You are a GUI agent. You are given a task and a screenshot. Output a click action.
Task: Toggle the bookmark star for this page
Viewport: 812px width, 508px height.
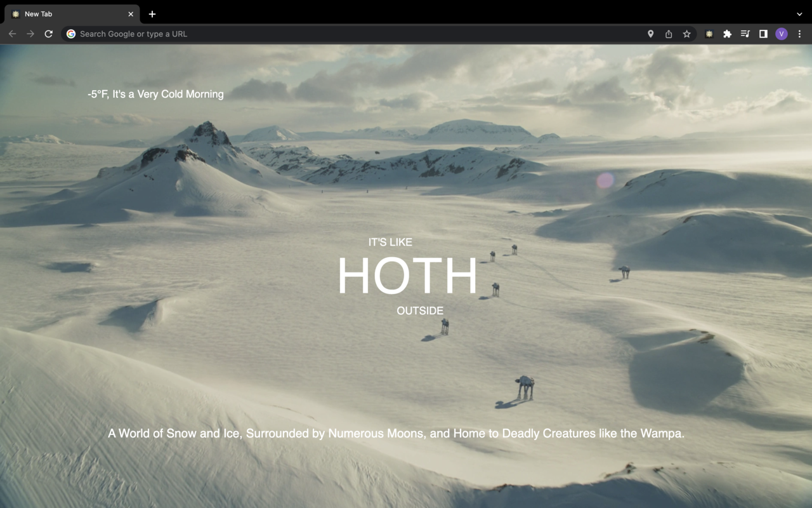coord(686,34)
